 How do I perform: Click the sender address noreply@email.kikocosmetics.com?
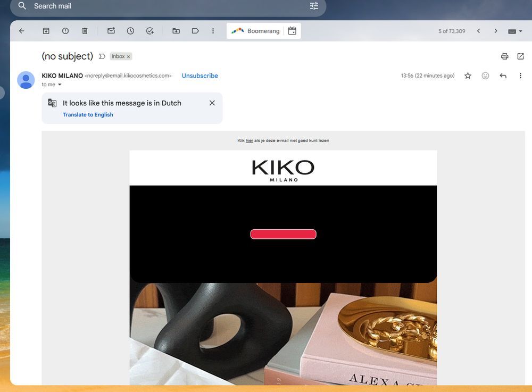128,76
